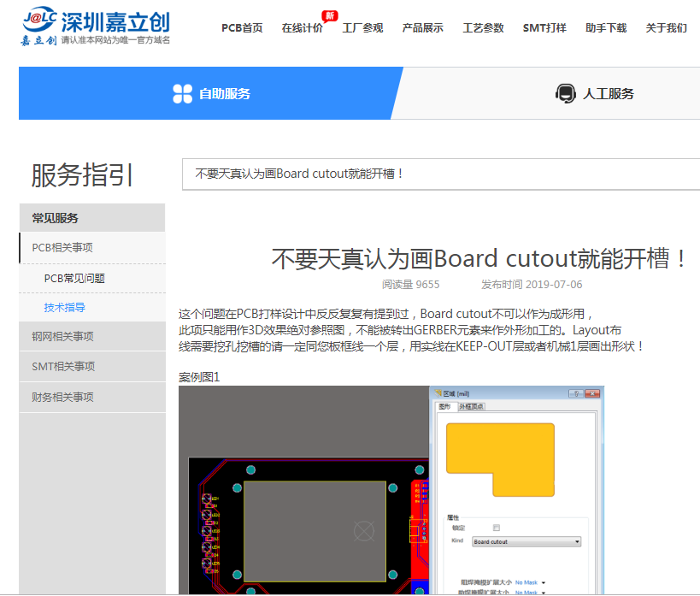Go to SMT打样 in top navigation
This screenshot has width=700, height=596.
click(544, 28)
